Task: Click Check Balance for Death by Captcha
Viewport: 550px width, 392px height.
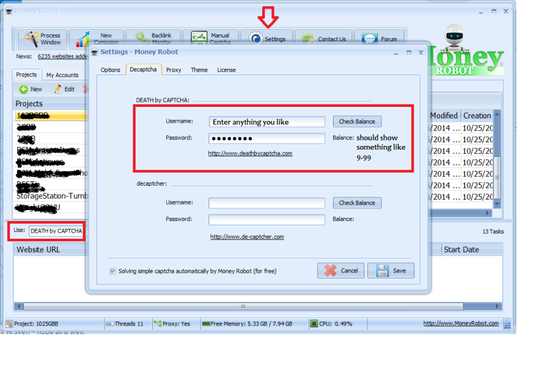Action: coord(357,122)
